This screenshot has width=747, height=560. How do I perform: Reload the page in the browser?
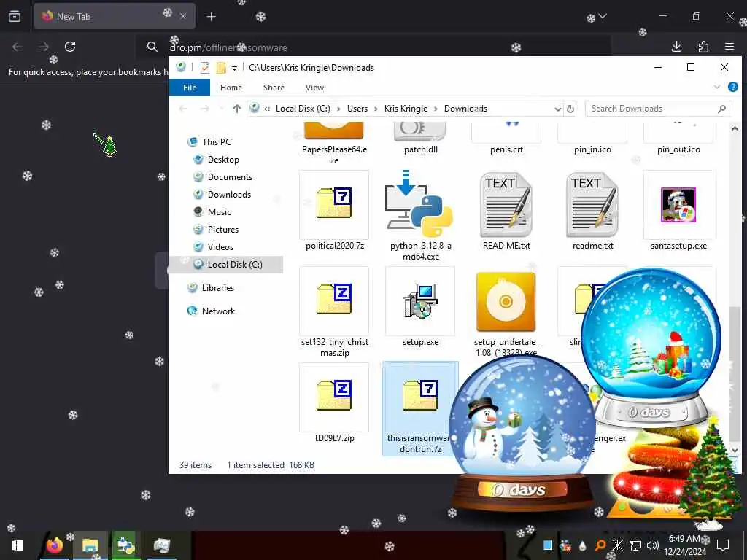(x=70, y=47)
